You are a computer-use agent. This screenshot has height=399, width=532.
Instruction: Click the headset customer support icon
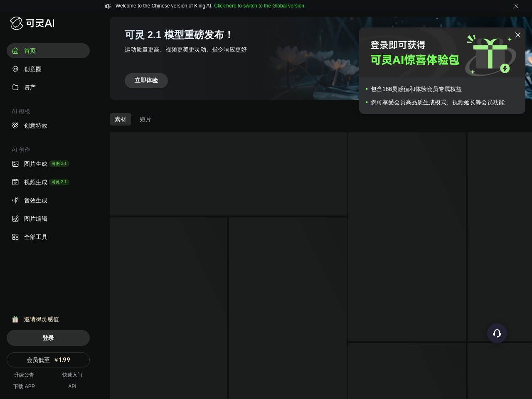[497, 333]
